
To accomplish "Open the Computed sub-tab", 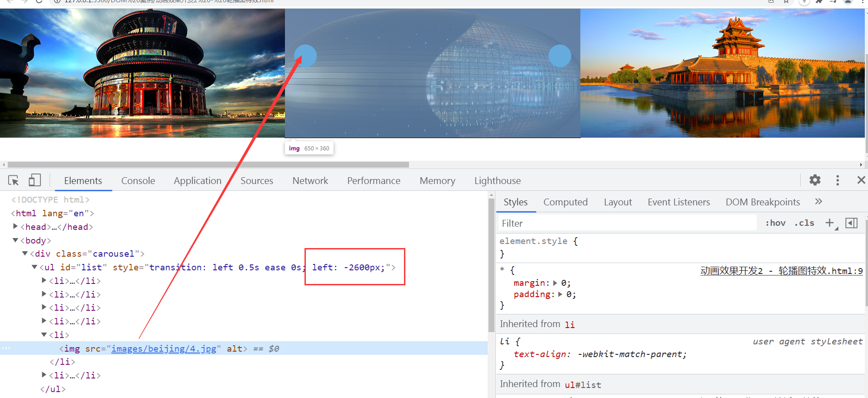I will coord(565,202).
